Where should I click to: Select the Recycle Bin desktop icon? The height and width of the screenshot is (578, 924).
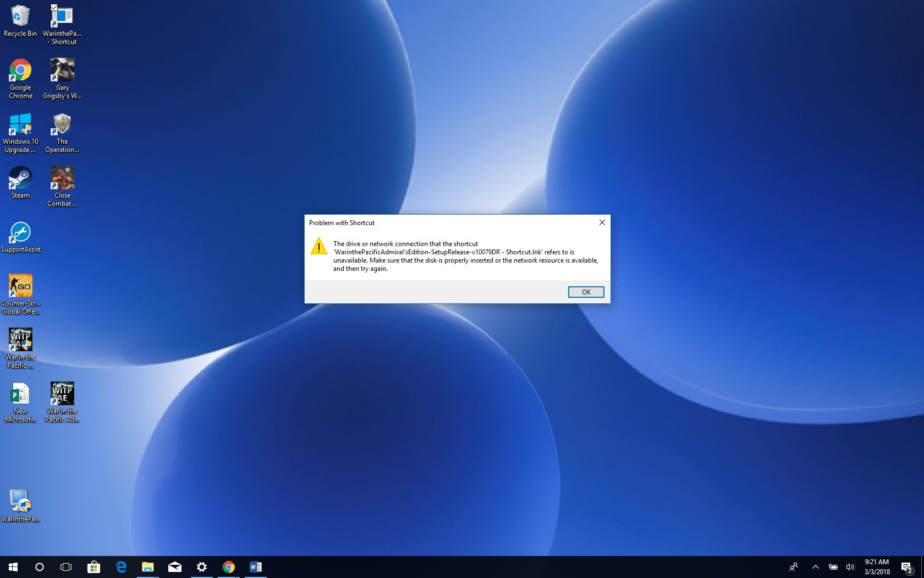(20, 21)
